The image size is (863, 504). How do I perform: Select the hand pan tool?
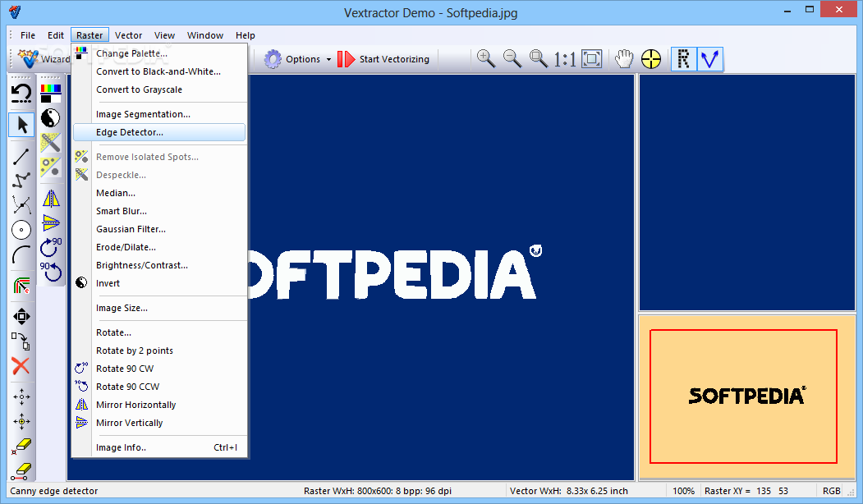(624, 59)
